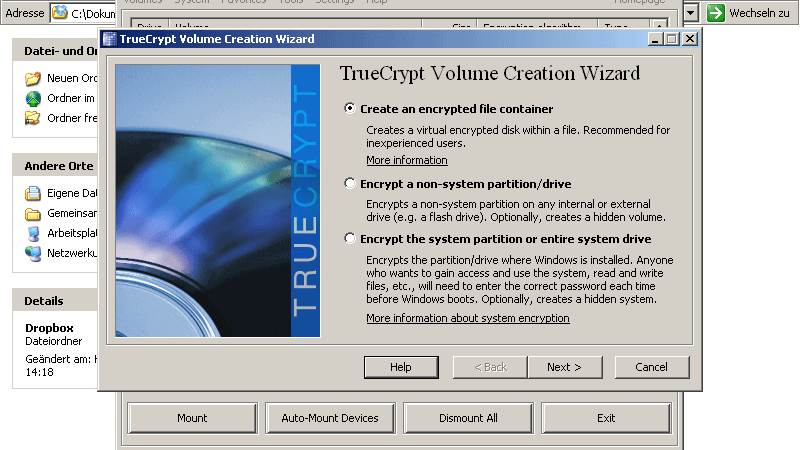Minimize the TrueCrypt wizard window
This screenshot has width=800, height=450.
click(x=656, y=39)
